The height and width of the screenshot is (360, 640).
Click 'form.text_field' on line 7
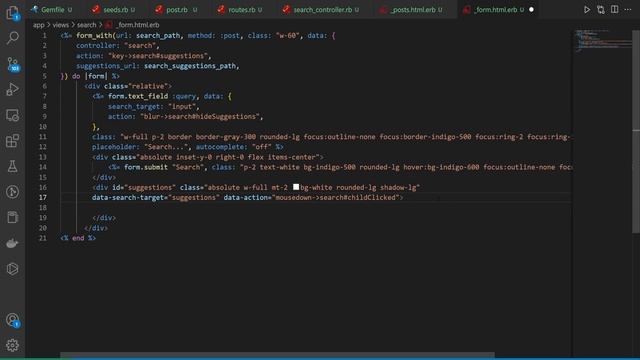click(138, 96)
